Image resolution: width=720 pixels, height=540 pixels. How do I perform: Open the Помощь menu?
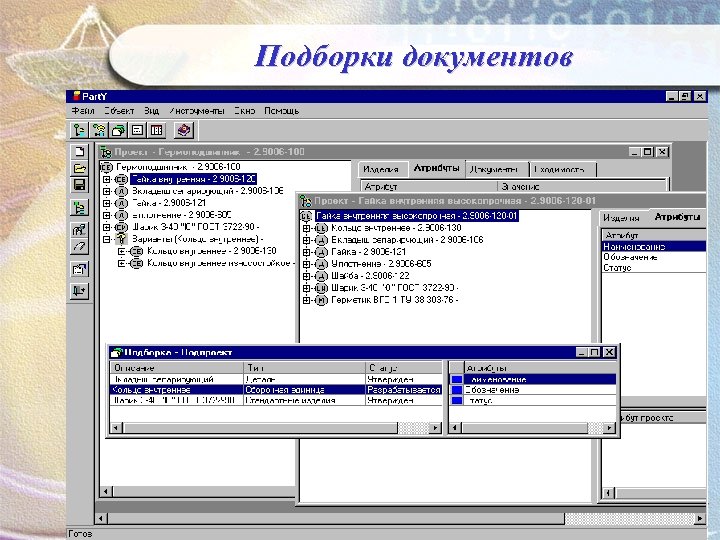click(281, 111)
